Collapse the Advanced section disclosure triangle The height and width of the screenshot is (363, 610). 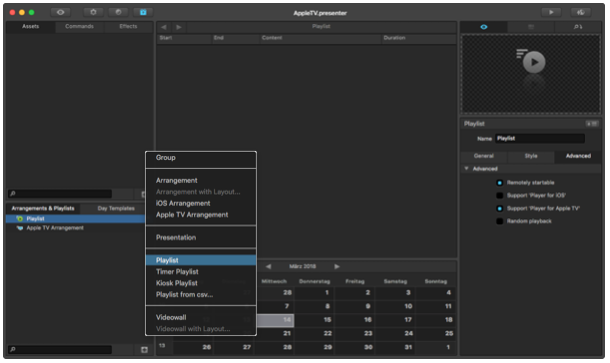pyautogui.click(x=466, y=168)
